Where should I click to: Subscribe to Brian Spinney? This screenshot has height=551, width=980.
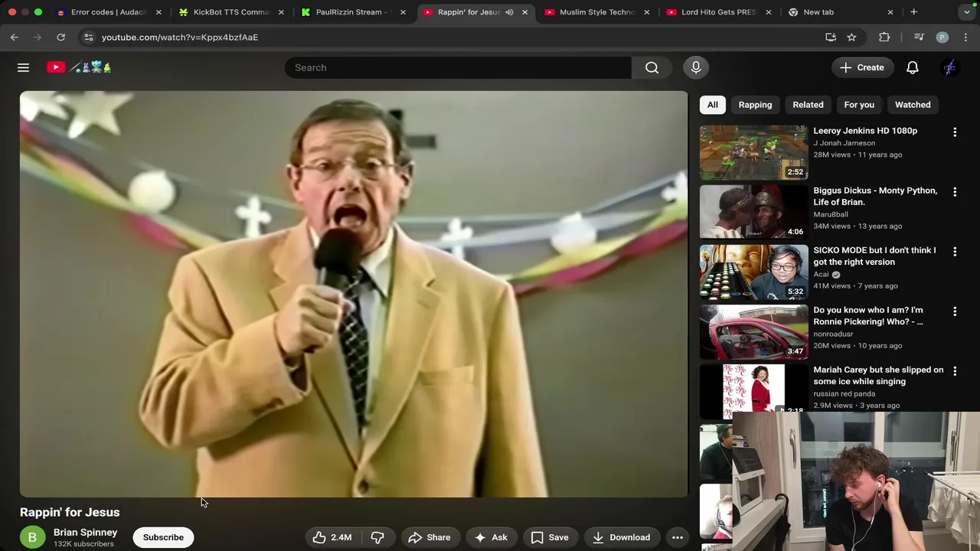coord(163,537)
